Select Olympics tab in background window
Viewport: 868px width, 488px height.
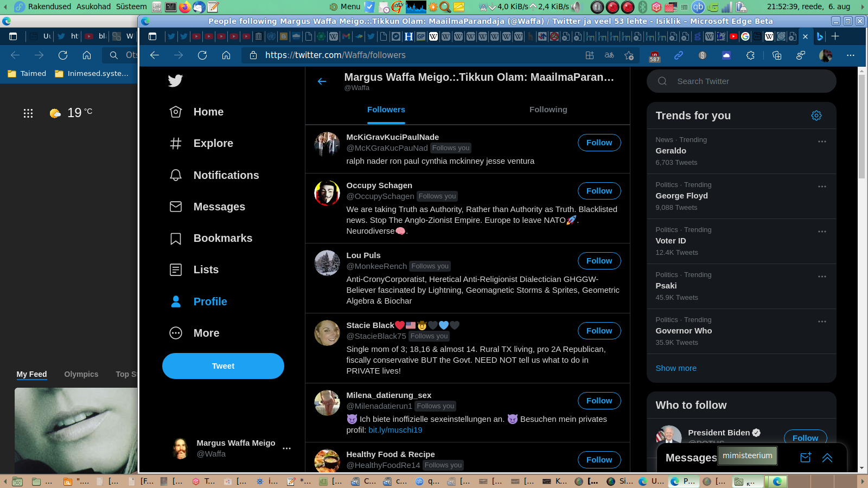(x=81, y=374)
